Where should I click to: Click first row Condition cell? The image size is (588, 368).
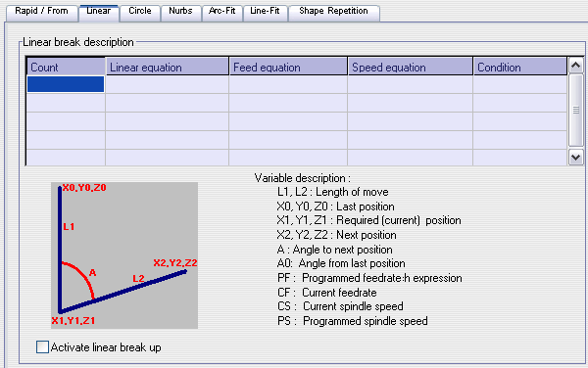pyautogui.click(x=520, y=84)
